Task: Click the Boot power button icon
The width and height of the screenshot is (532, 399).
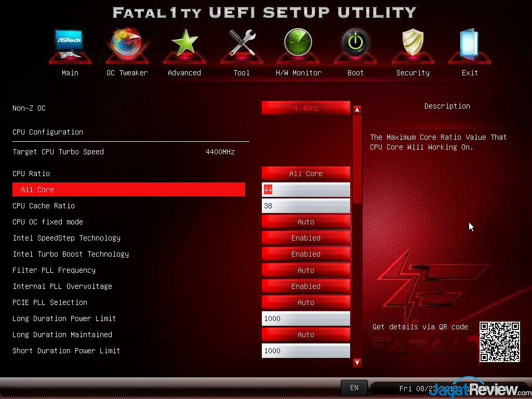Action: 355,45
